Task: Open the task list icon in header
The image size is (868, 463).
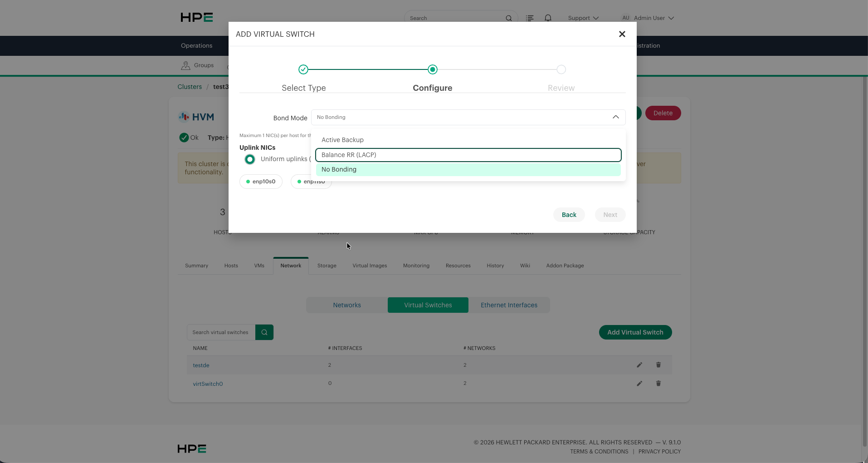Action: (x=529, y=18)
